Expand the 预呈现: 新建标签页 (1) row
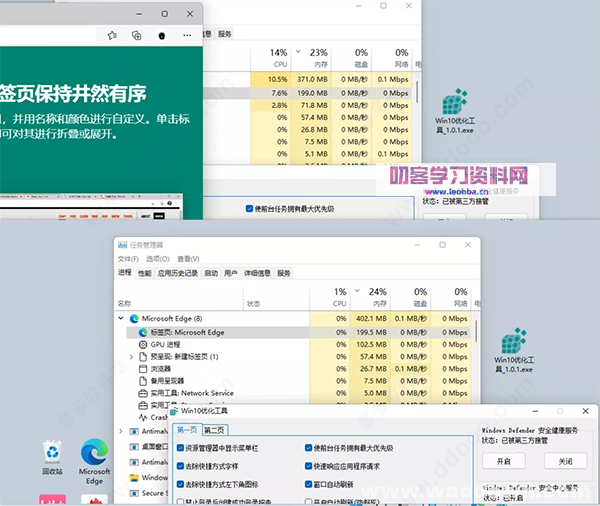This screenshot has height=506, width=600. [131, 357]
